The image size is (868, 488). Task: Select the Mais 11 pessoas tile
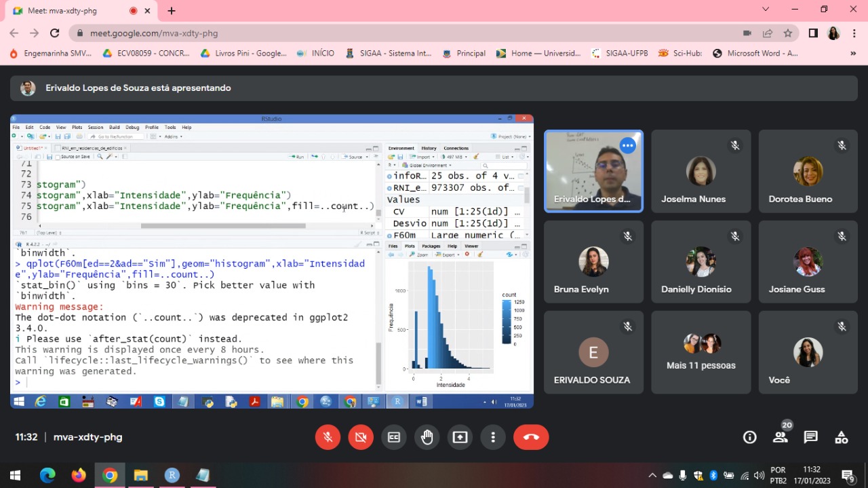[x=701, y=352]
